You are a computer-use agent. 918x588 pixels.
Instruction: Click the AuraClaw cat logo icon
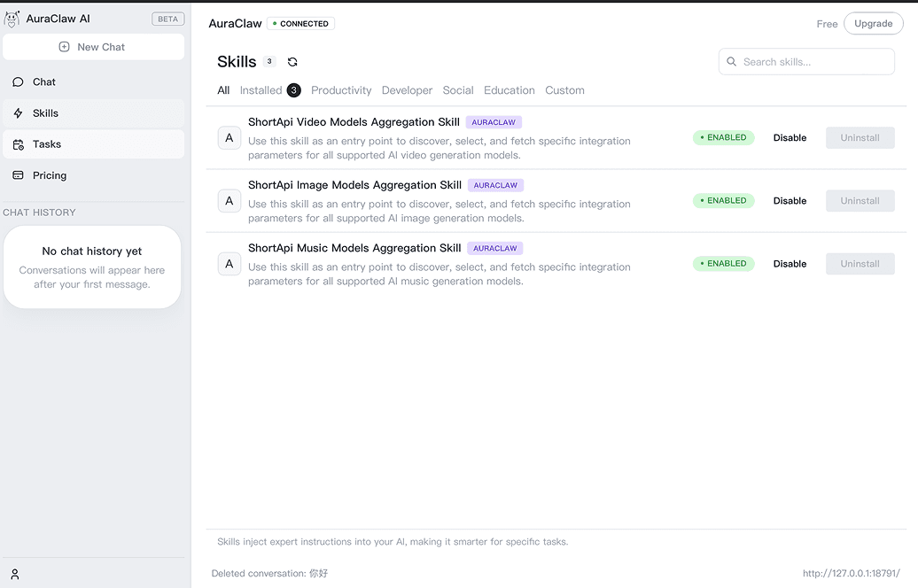click(x=12, y=19)
